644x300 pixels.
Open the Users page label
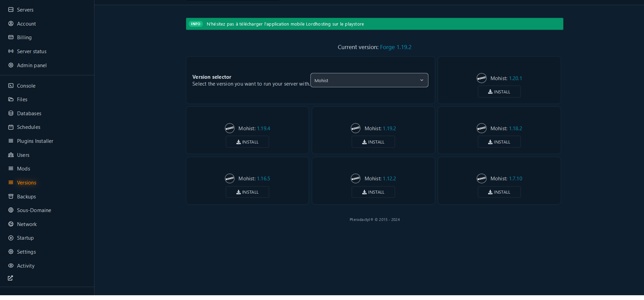click(x=23, y=155)
